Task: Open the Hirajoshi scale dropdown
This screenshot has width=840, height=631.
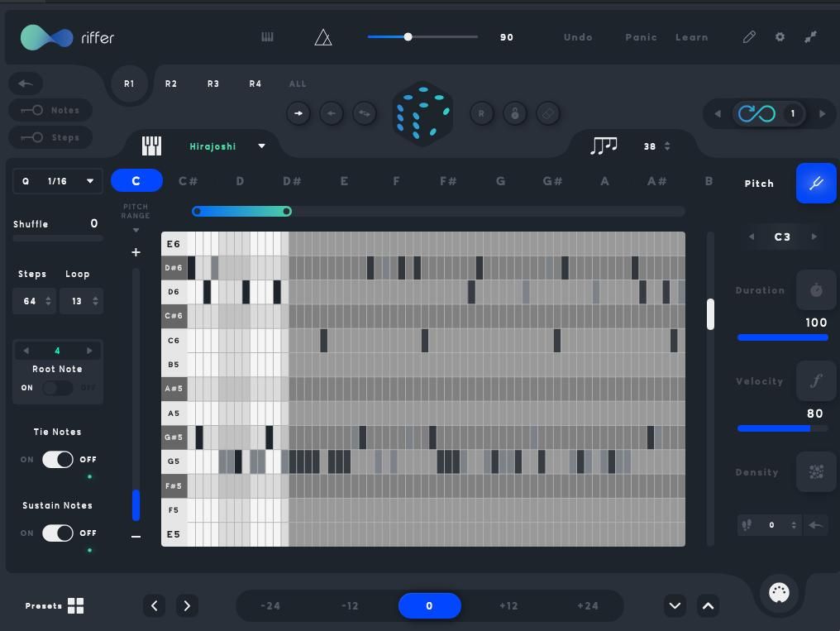Action: [x=227, y=146]
